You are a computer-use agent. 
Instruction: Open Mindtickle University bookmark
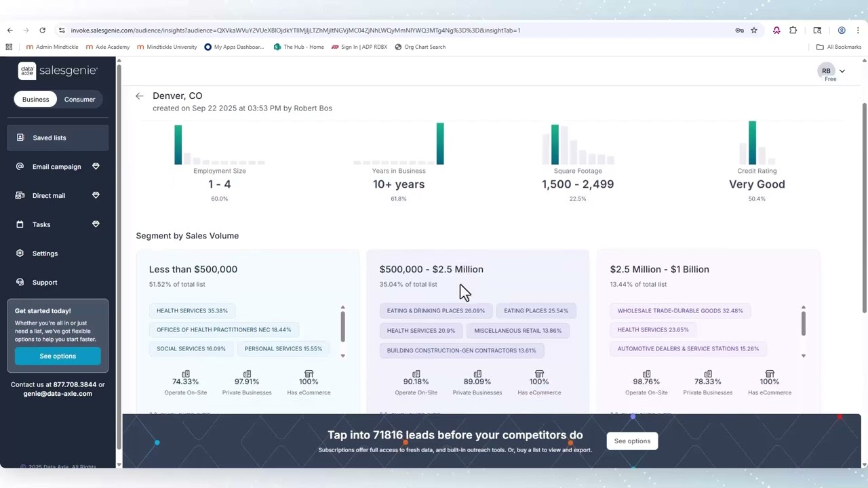[167, 47]
